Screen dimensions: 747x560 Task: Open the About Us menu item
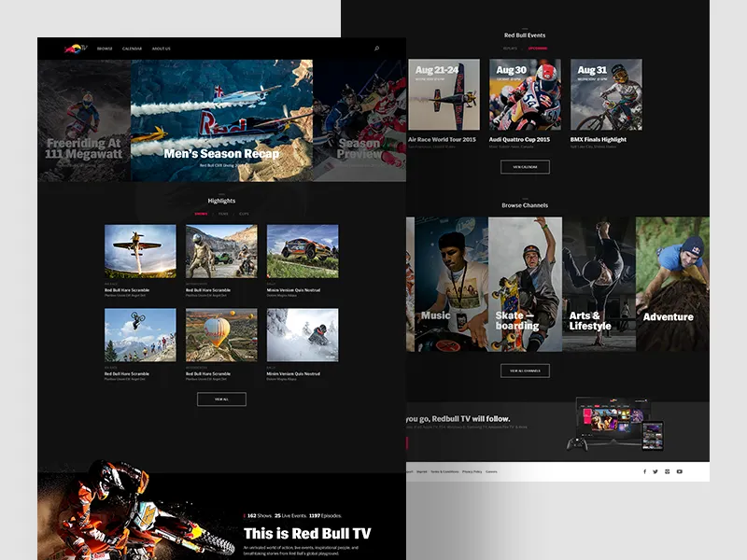coord(161,49)
